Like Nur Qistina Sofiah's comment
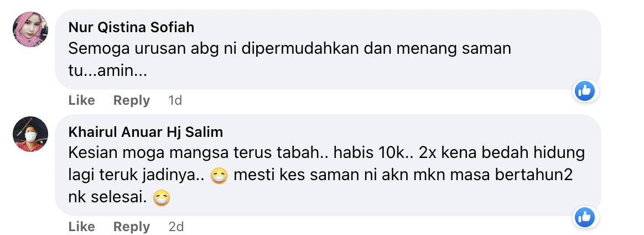This screenshot has width=644, height=235. point(81,100)
